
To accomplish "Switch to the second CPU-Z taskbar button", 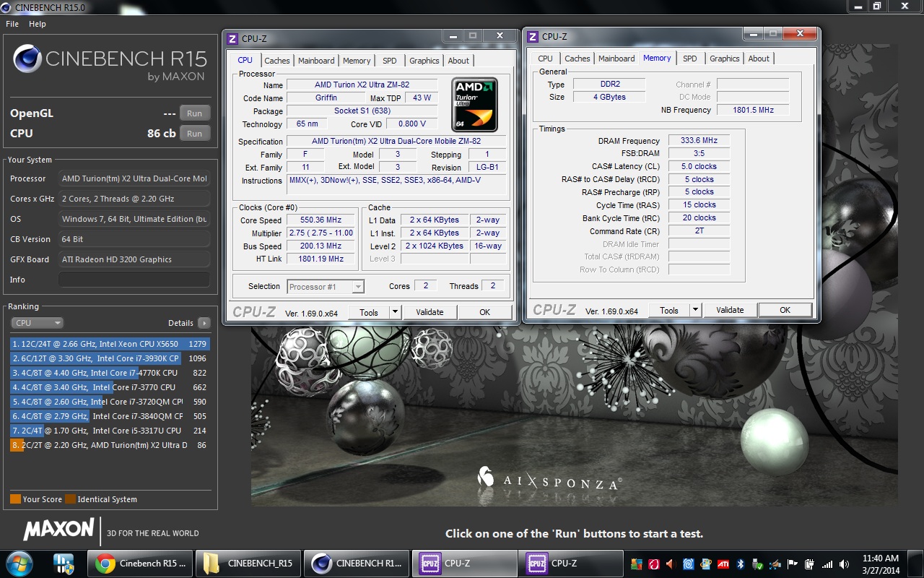I will pos(570,564).
